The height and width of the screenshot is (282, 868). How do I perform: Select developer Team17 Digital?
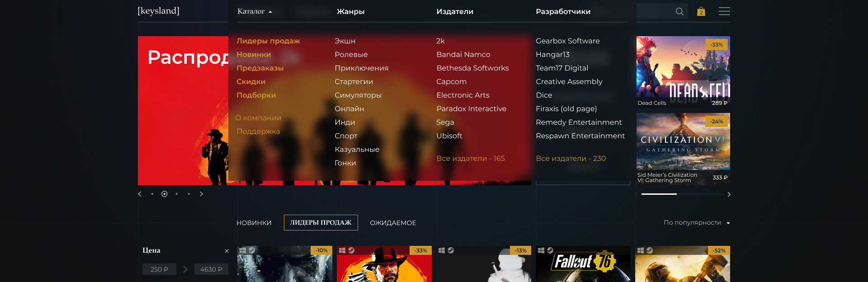coord(562,68)
